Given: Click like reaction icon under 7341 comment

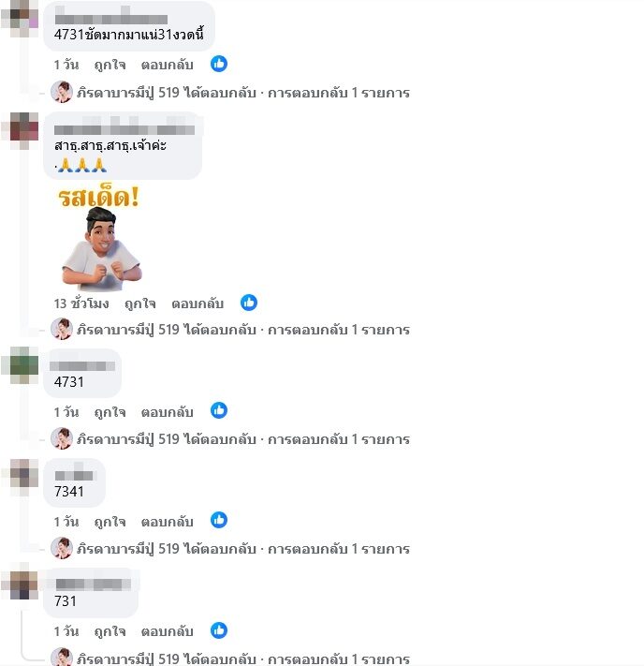Looking at the screenshot, I should (219, 520).
